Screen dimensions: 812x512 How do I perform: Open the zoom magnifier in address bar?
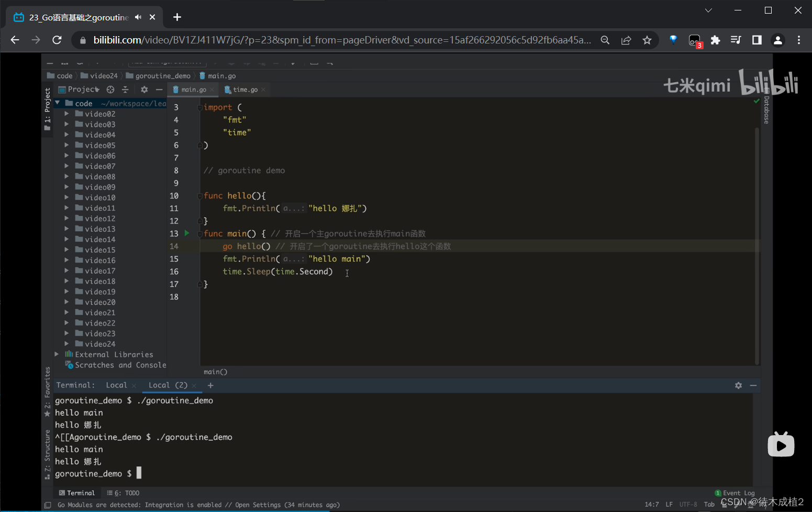coord(605,40)
